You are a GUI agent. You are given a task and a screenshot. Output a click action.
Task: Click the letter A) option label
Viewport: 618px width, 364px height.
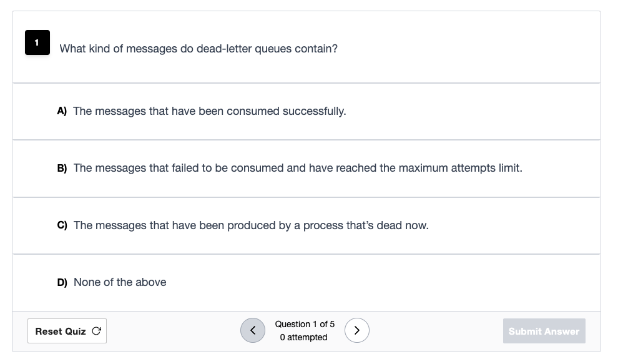click(x=62, y=111)
